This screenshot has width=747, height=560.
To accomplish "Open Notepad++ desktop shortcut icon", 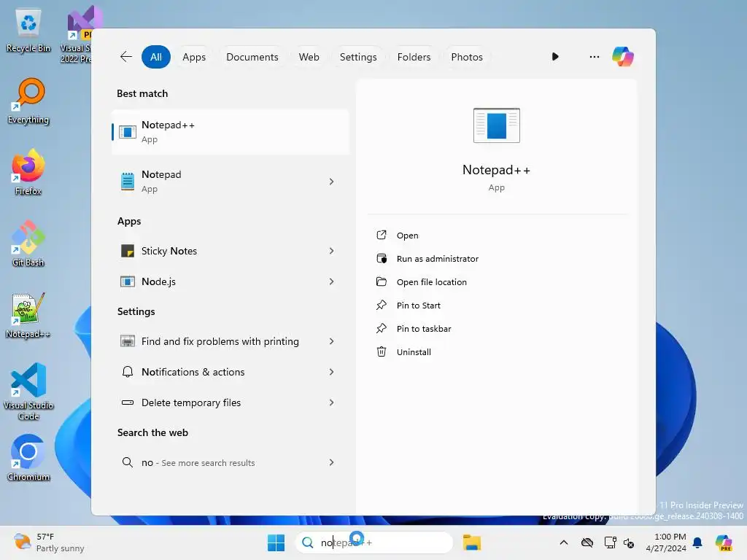I will (x=28, y=315).
